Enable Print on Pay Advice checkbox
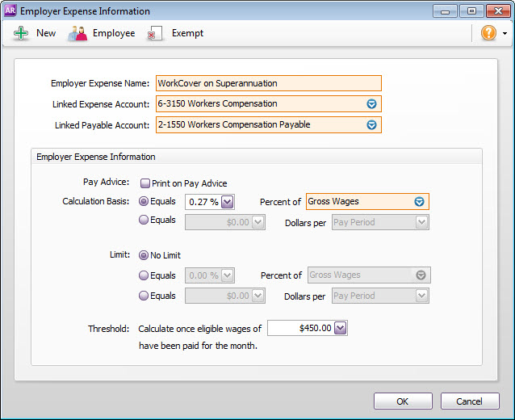Viewport: 515px width, 420px height. click(x=145, y=183)
